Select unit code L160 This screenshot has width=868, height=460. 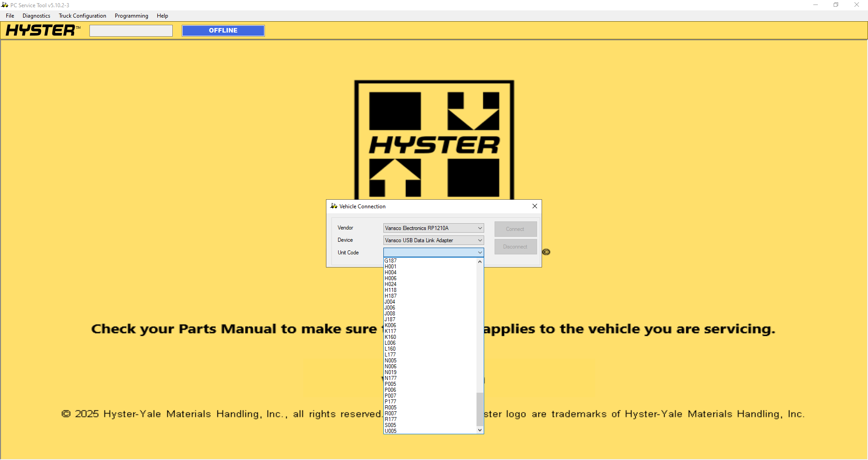point(430,349)
